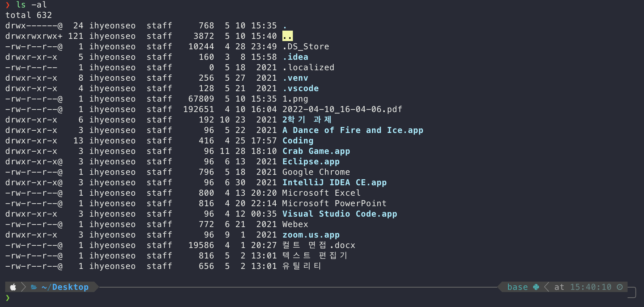The width and height of the screenshot is (644, 307).
Task: Click the folder icon before ~/Desktop
Action: tap(34, 287)
